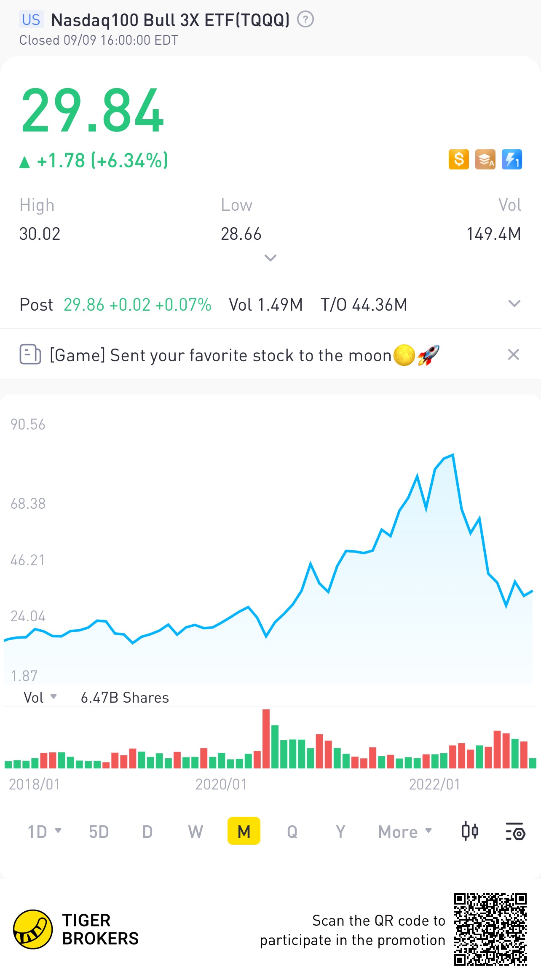Tap the blue lightning bolt badge
Viewport: 541px width, 980px height.
pos(512,160)
